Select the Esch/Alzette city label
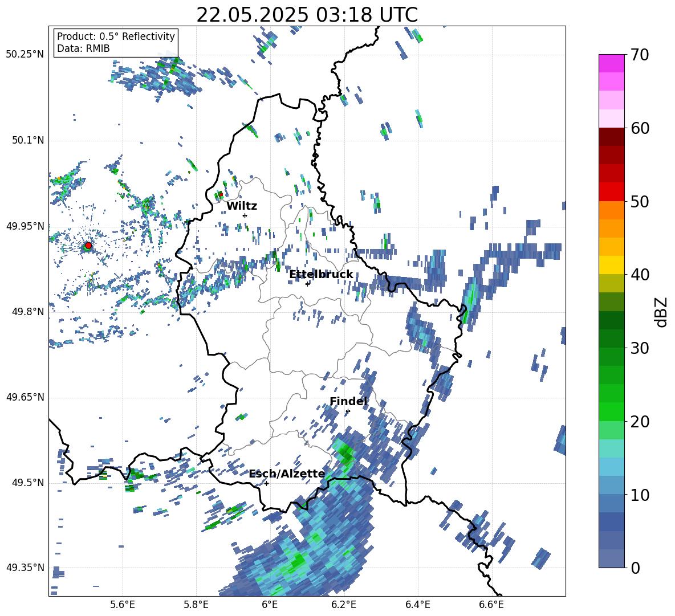This screenshot has height=616, width=675. [287, 474]
